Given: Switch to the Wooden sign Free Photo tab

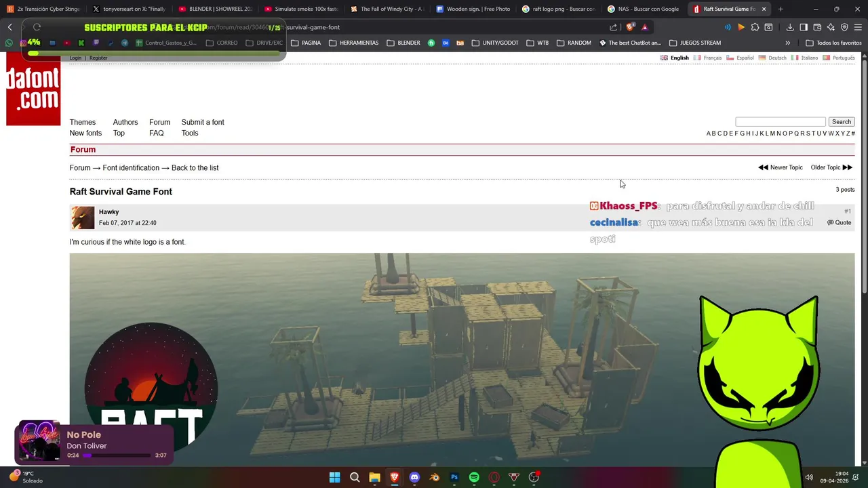Looking at the screenshot, I should pos(473,9).
